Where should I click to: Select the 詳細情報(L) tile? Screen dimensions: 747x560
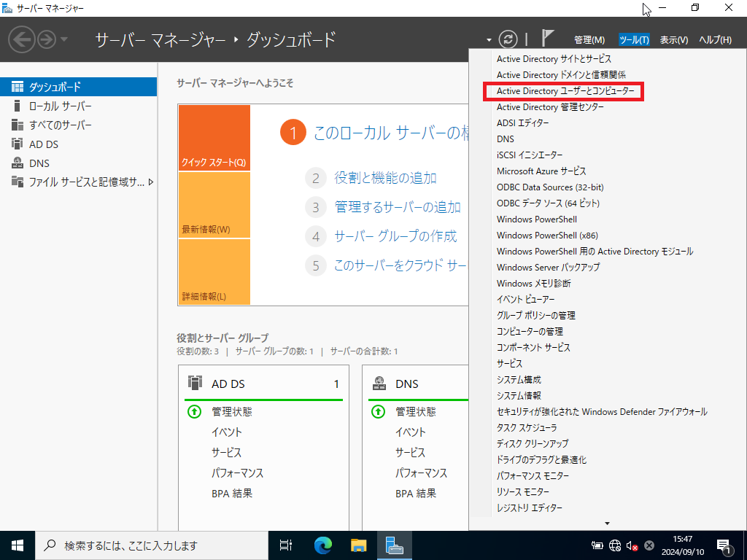point(214,272)
